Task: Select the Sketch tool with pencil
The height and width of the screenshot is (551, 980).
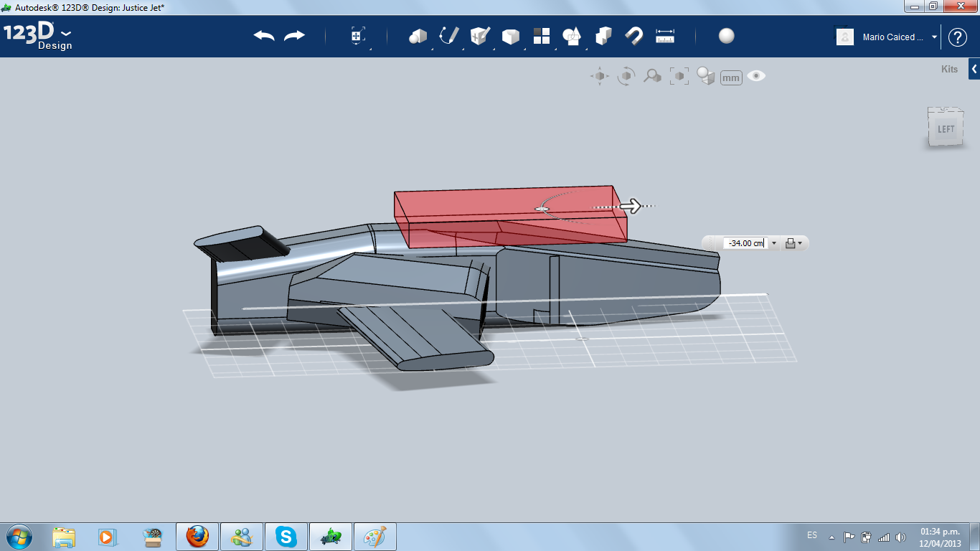Action: (449, 36)
